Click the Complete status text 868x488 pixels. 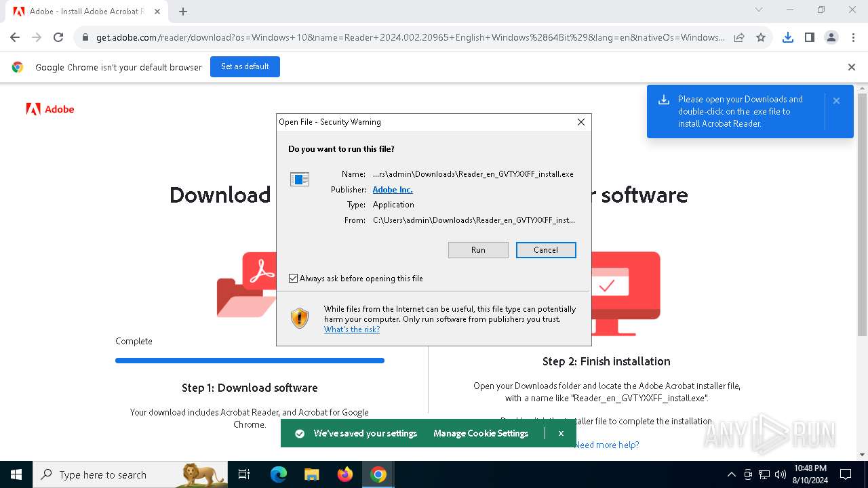click(x=134, y=341)
